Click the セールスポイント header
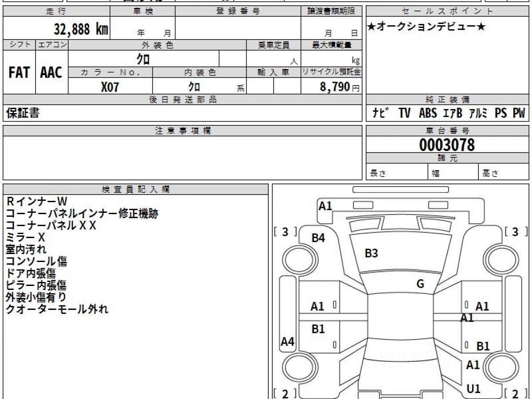Image resolution: width=532 pixels, height=399 pixels. (x=447, y=12)
